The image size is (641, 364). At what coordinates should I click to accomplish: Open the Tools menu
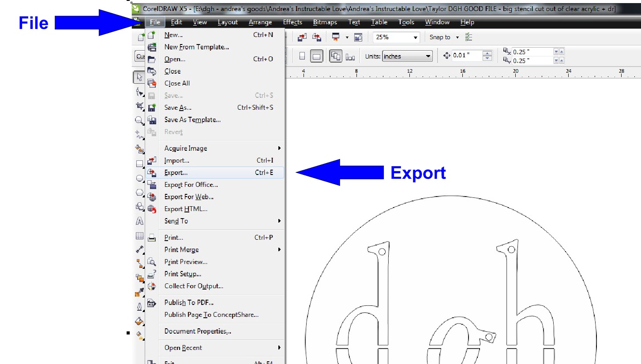[x=406, y=22]
